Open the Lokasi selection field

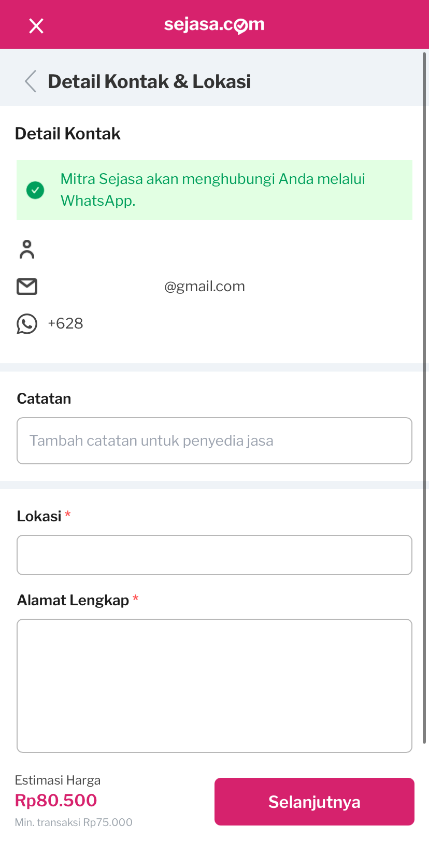[214, 554]
